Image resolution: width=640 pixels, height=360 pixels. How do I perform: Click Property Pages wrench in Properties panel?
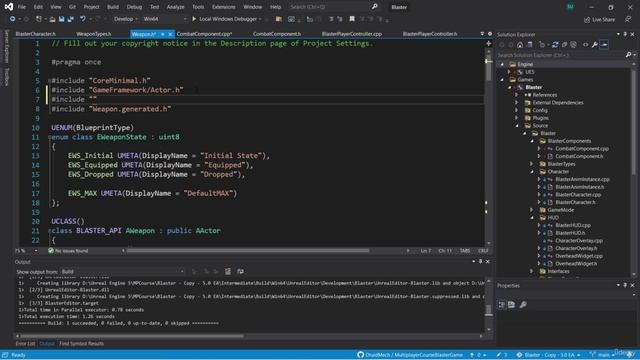523,304
